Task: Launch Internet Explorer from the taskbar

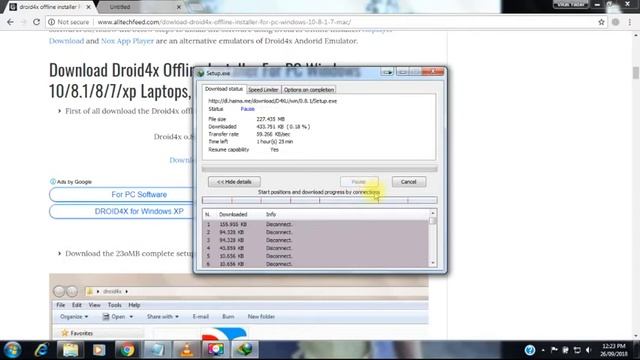Action: [x=41, y=350]
